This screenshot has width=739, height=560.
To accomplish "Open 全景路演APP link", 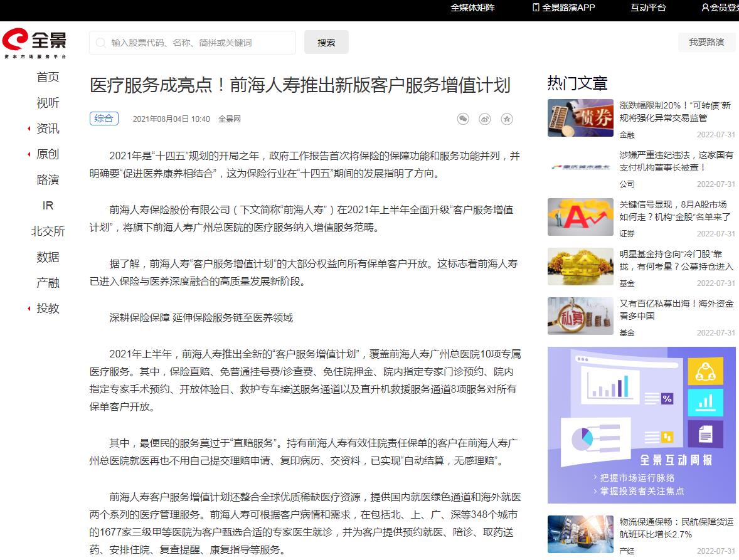I will (568, 7).
